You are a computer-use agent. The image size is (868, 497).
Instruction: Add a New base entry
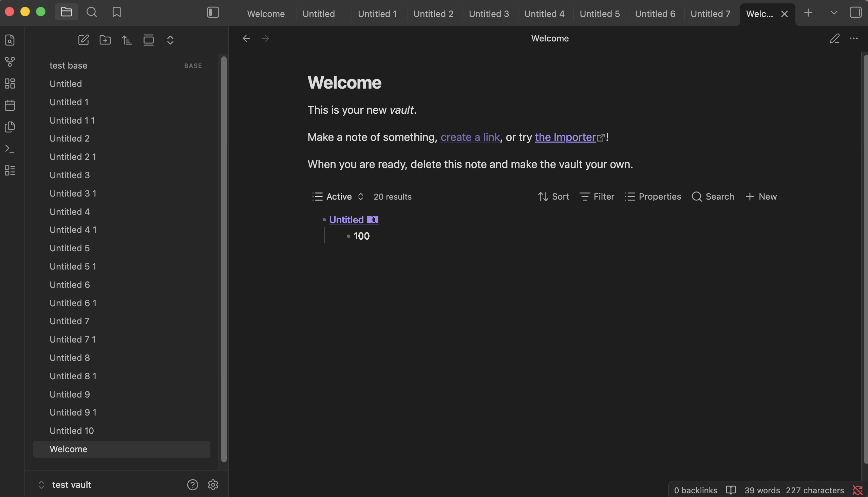761,197
